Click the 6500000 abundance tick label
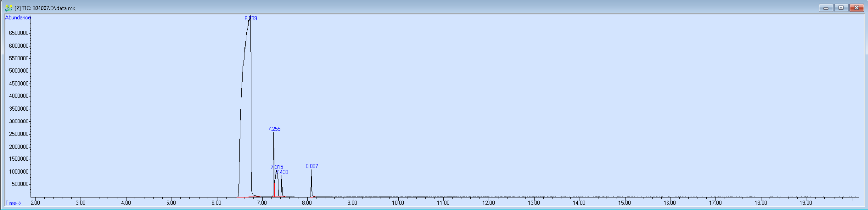This screenshot has height=210, width=868. [x=19, y=33]
